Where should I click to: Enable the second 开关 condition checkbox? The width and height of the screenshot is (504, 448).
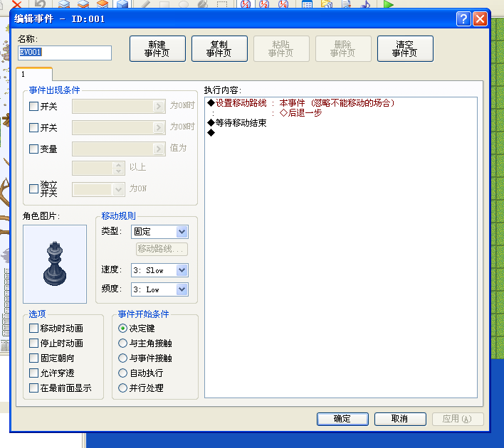[x=33, y=127]
